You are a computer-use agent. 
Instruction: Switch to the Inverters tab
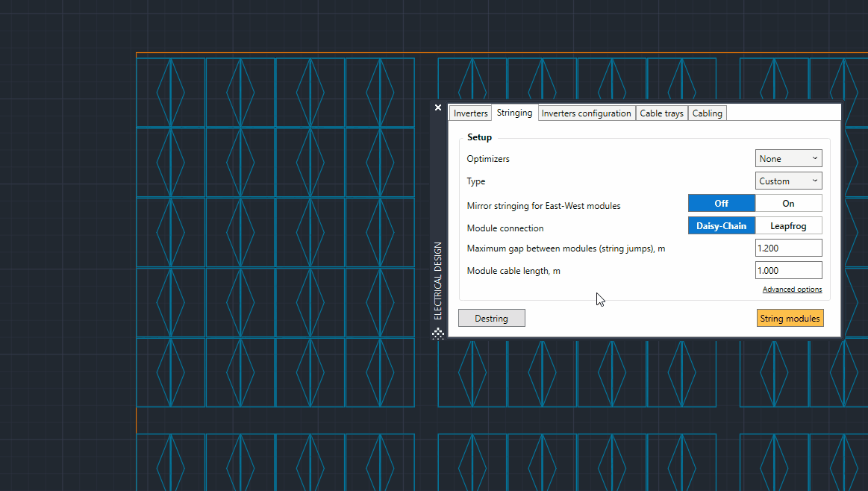tap(470, 113)
